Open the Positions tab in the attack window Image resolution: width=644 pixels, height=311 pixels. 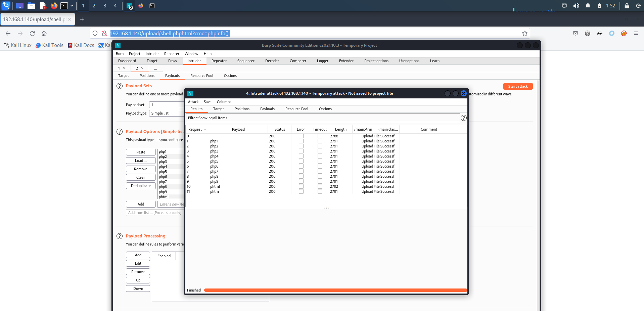(242, 109)
